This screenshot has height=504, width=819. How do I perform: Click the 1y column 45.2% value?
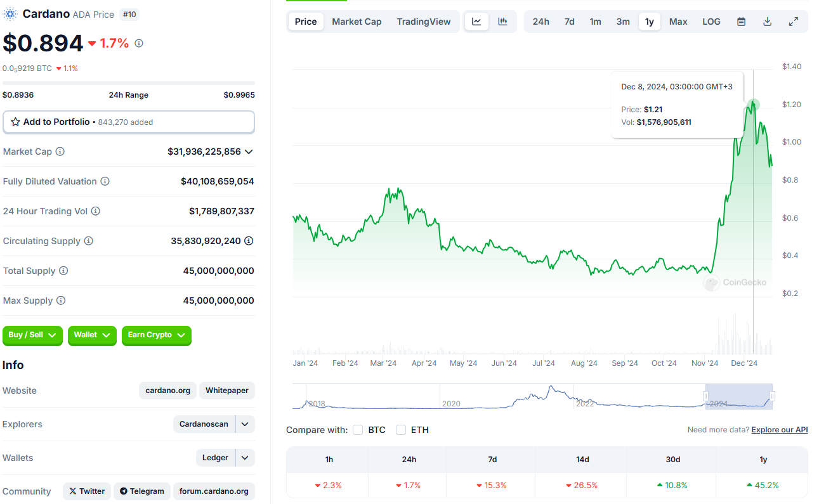pyautogui.click(x=762, y=485)
